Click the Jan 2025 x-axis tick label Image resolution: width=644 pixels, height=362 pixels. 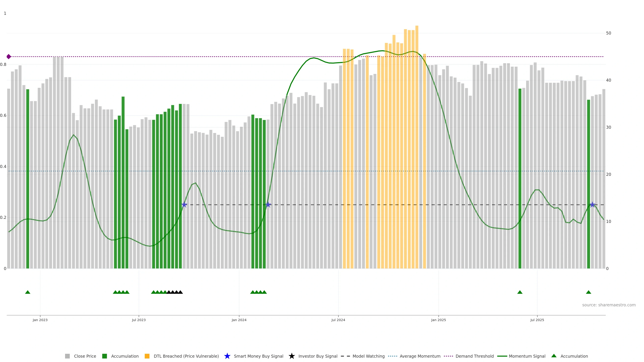pos(438,320)
